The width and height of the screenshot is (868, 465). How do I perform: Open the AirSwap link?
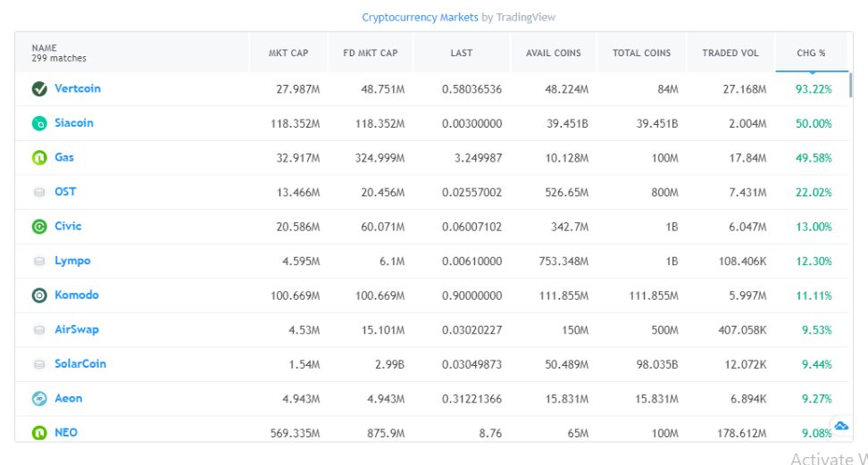(77, 329)
